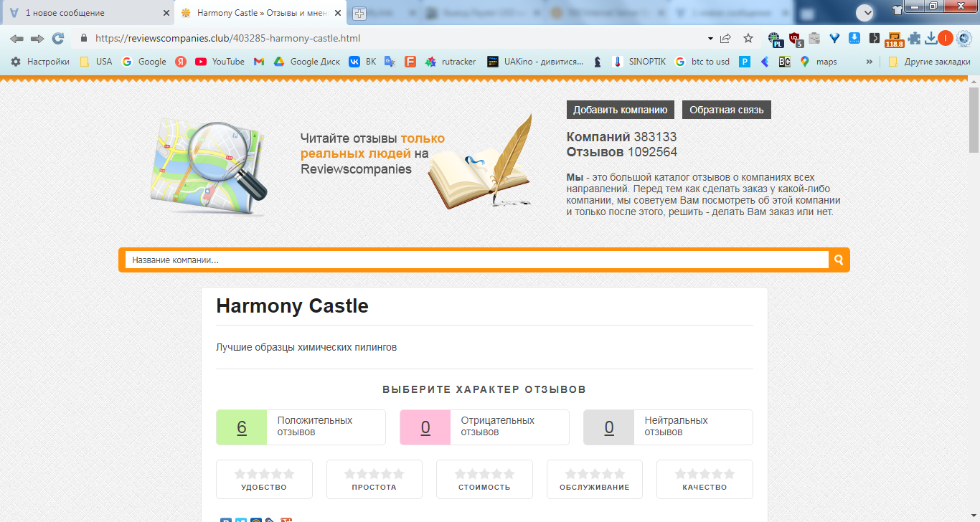This screenshot has width=980, height=522.
Task: Select the Harmony Castle tab
Action: 261,13
